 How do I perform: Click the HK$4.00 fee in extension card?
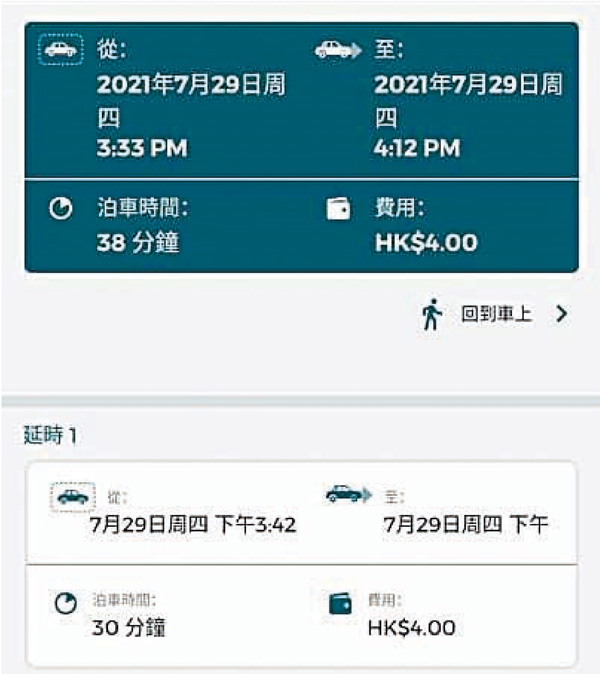412,628
